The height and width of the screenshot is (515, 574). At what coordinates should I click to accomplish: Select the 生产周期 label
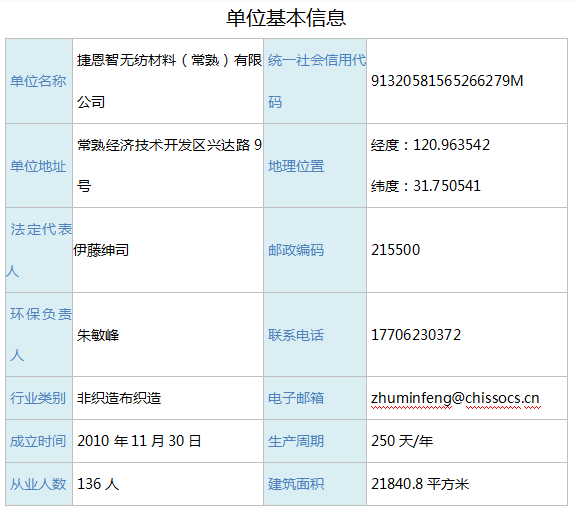pyautogui.click(x=296, y=441)
